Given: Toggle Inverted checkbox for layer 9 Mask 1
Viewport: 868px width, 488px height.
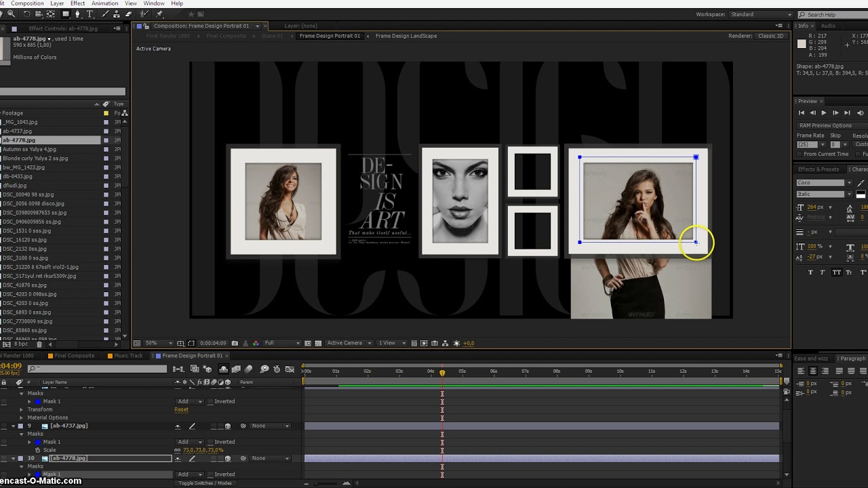Looking at the screenshot, I should [x=210, y=442].
